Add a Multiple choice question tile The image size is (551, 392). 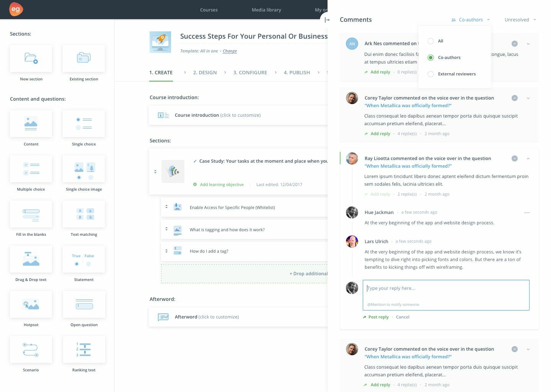click(31, 169)
